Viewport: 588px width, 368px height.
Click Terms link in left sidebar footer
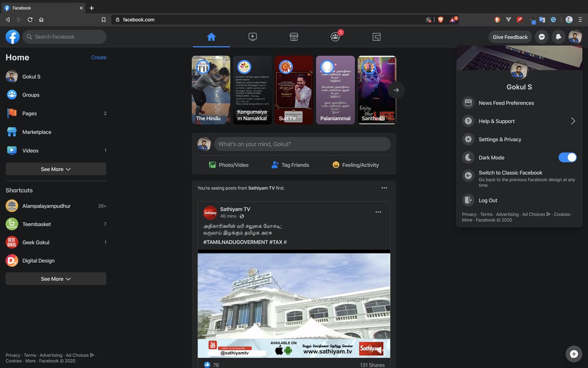tap(30, 355)
